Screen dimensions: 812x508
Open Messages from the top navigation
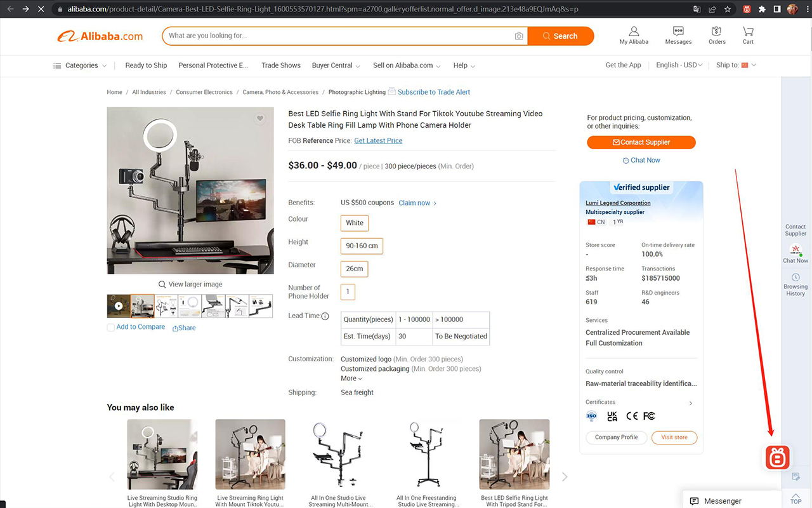click(x=678, y=36)
